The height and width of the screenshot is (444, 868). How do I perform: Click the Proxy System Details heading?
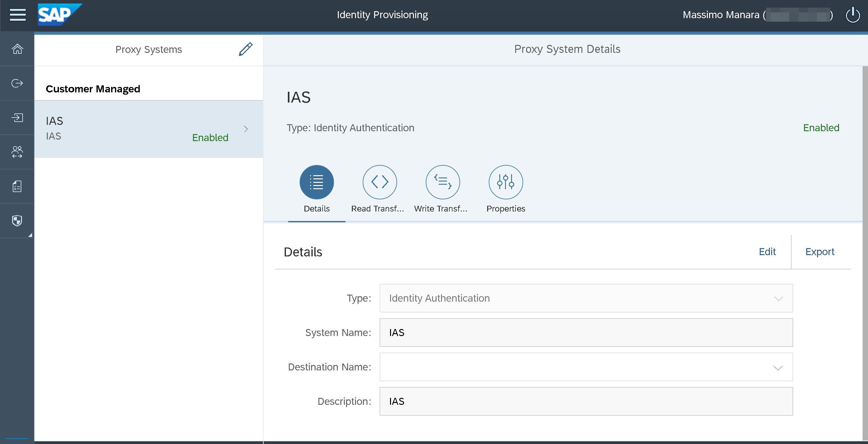pyautogui.click(x=567, y=49)
